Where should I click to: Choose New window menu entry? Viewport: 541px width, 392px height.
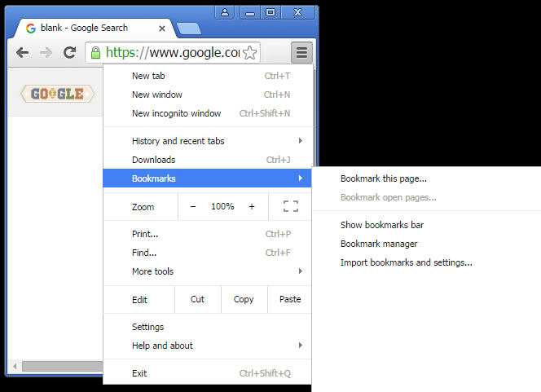(x=208, y=95)
